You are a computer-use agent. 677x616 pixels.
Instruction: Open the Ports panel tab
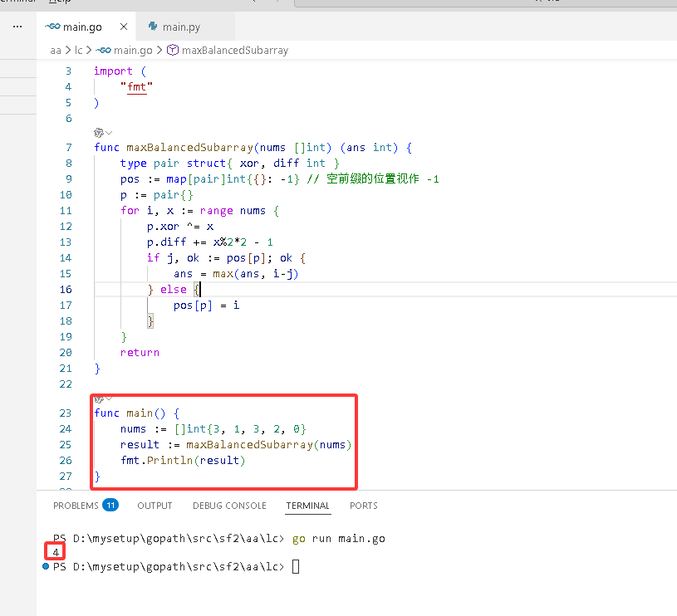(x=364, y=506)
